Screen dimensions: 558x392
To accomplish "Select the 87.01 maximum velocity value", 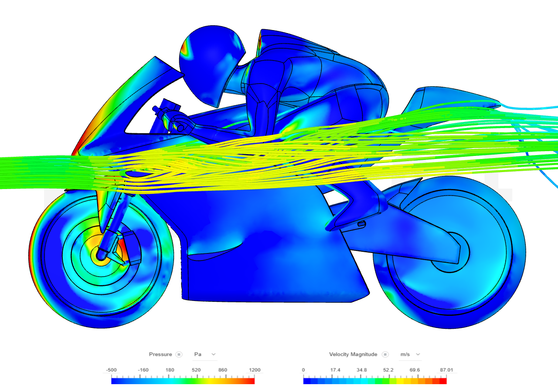I will pyautogui.click(x=446, y=370).
